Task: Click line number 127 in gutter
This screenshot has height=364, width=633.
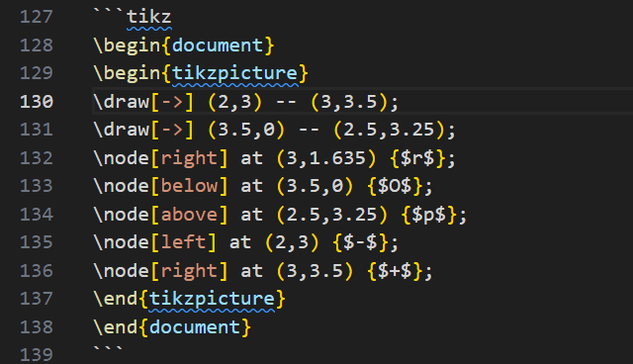Action: pos(37,17)
